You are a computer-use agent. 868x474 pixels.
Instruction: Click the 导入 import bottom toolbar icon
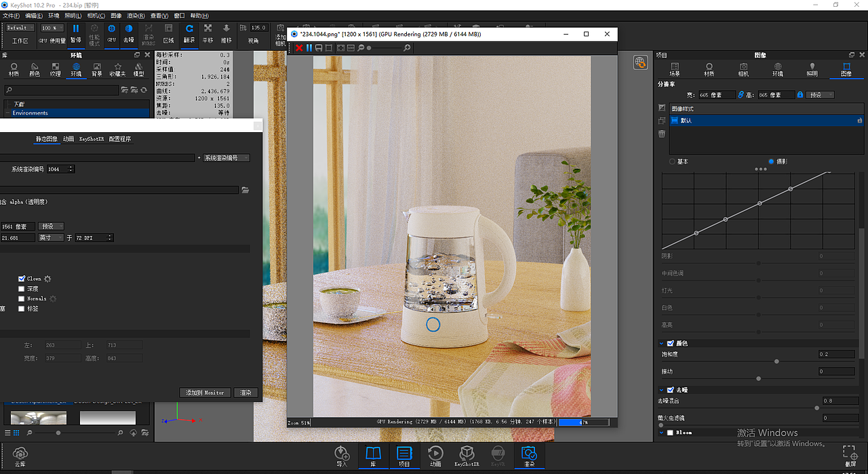[342, 456]
